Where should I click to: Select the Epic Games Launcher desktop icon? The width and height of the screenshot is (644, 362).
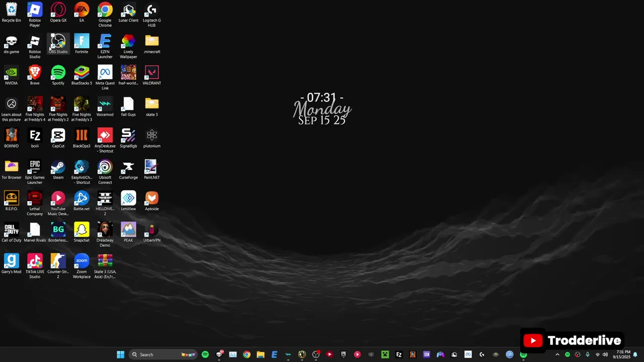point(35,172)
